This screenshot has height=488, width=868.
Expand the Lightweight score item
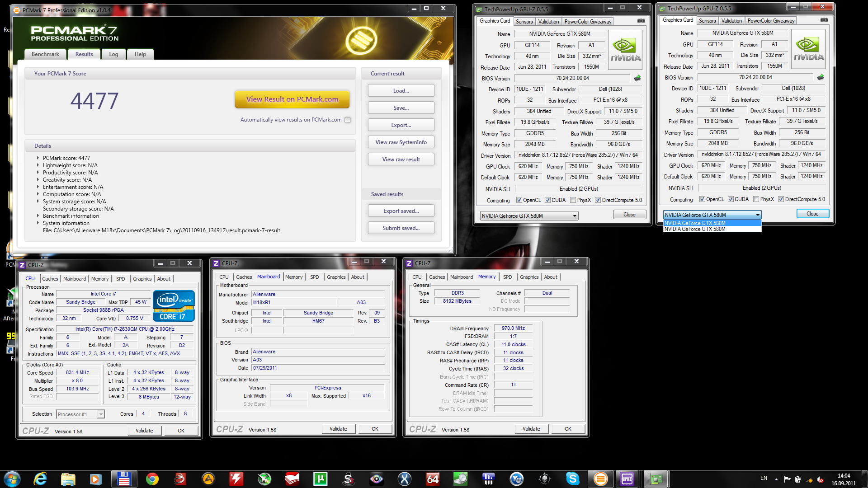(38, 165)
